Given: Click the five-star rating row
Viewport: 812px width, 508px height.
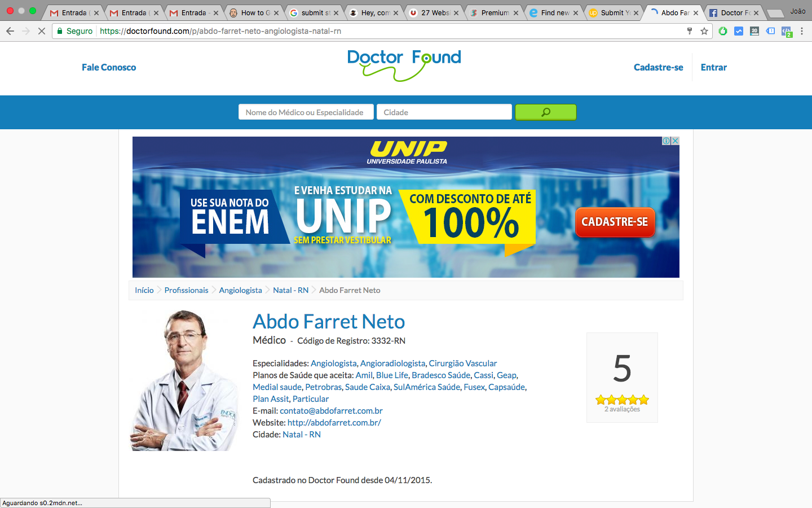Looking at the screenshot, I should [623, 400].
